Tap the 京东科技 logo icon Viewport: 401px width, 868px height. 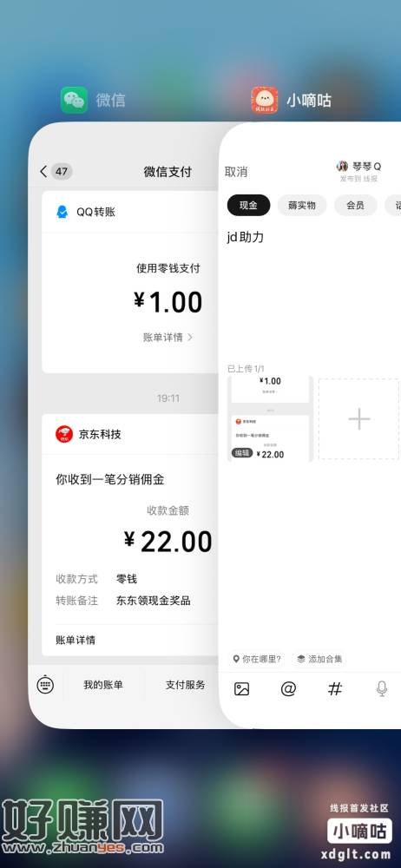pos(64,434)
